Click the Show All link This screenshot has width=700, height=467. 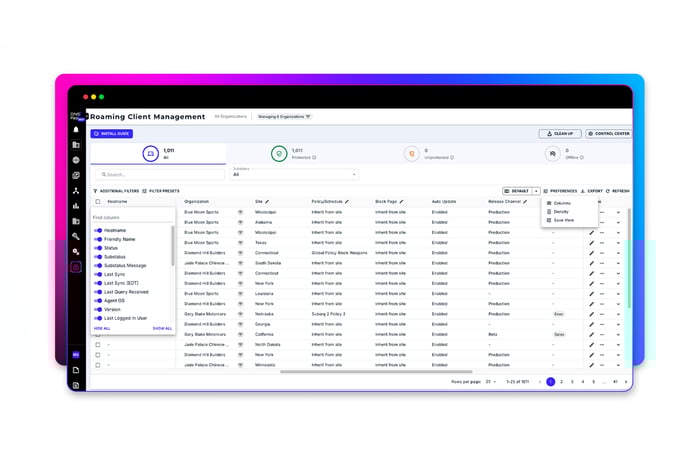162,329
